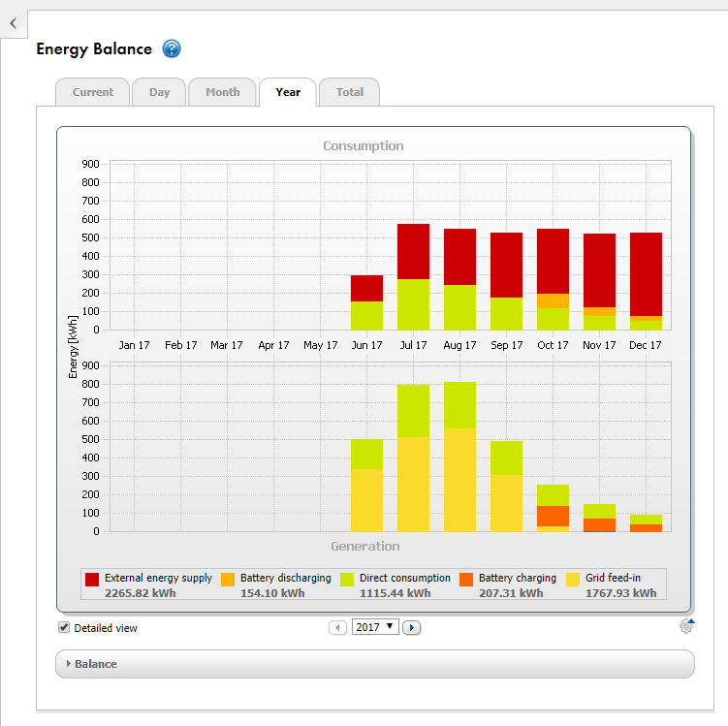728x726 pixels.
Task: Switch to the Month tab
Action: [222, 92]
